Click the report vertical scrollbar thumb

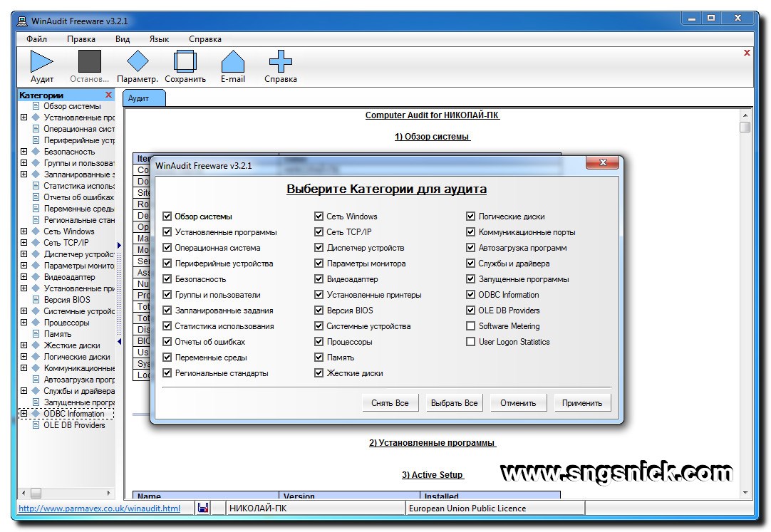(x=745, y=127)
